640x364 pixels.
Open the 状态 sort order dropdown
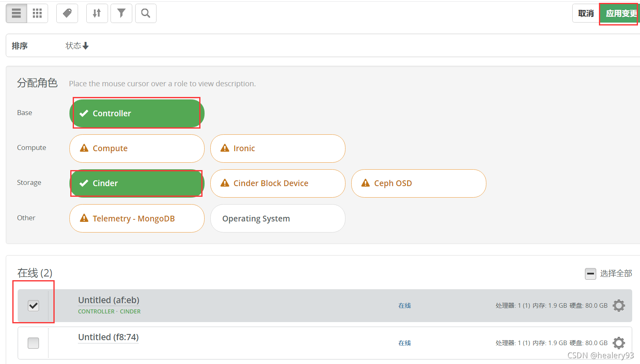point(76,46)
